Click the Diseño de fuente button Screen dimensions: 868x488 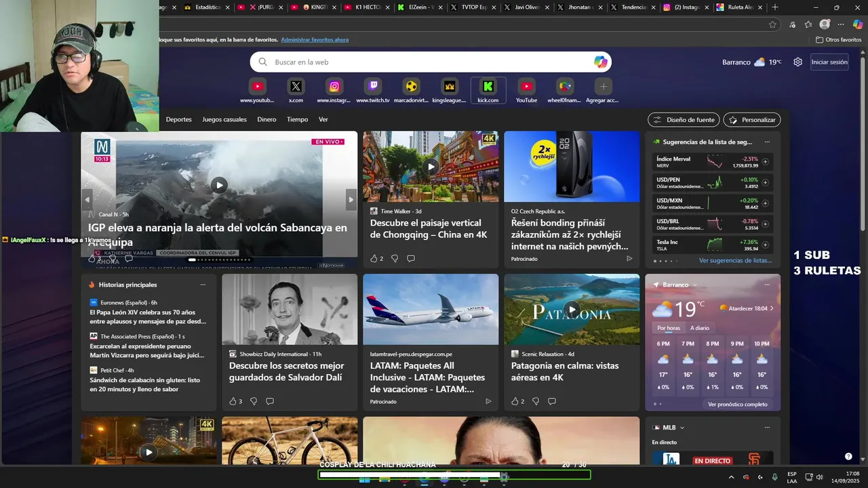click(684, 120)
